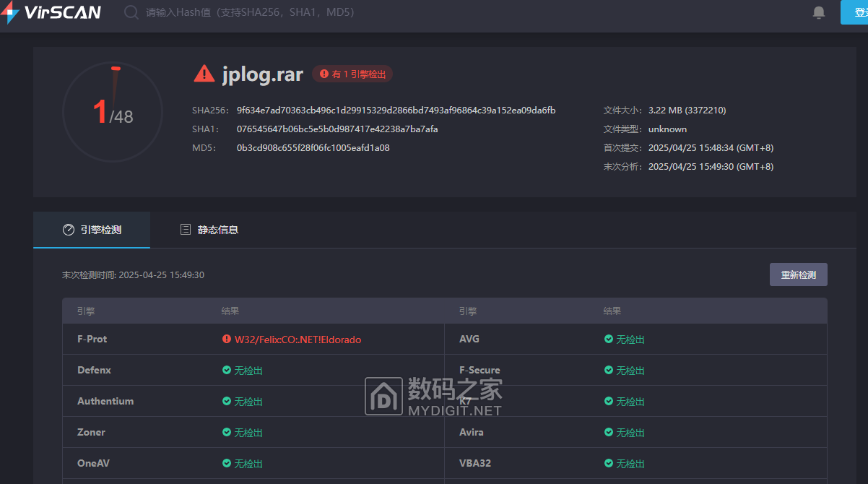Click the green check icon for OneAV

coord(227,463)
